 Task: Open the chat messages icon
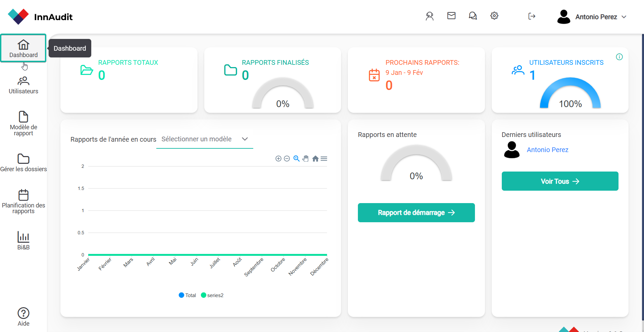click(473, 16)
